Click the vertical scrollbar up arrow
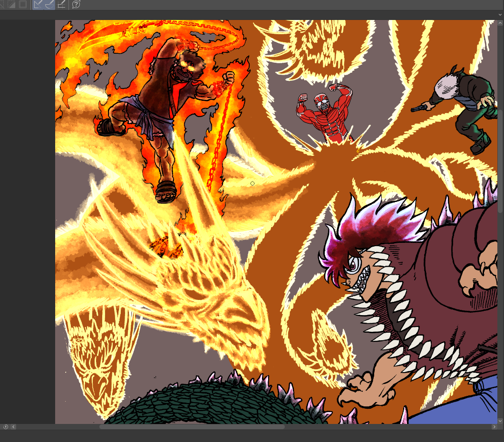 [500, 23]
